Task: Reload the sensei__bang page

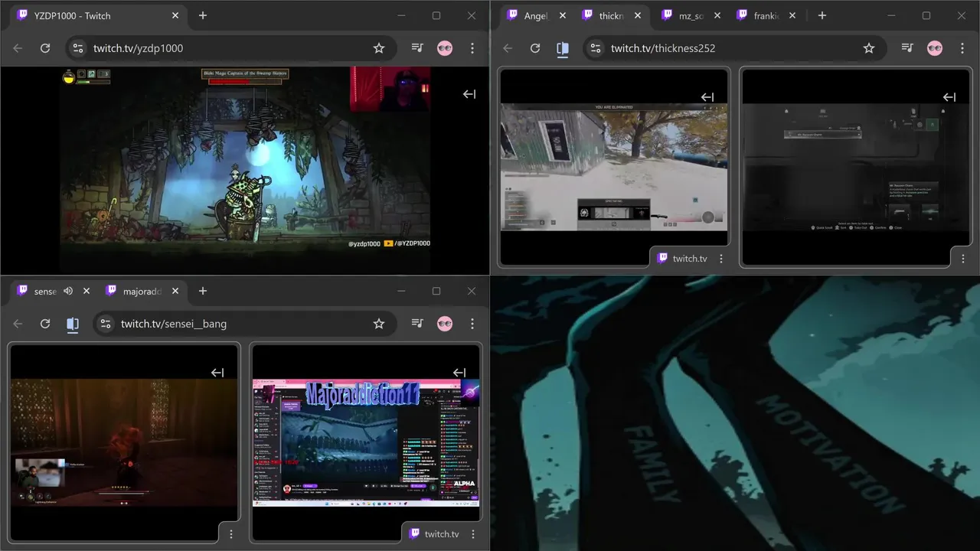Action: (45, 324)
